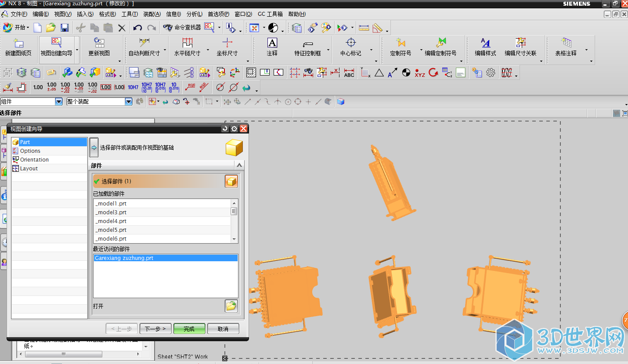Collapse the 部件 section chevron

(x=239, y=165)
